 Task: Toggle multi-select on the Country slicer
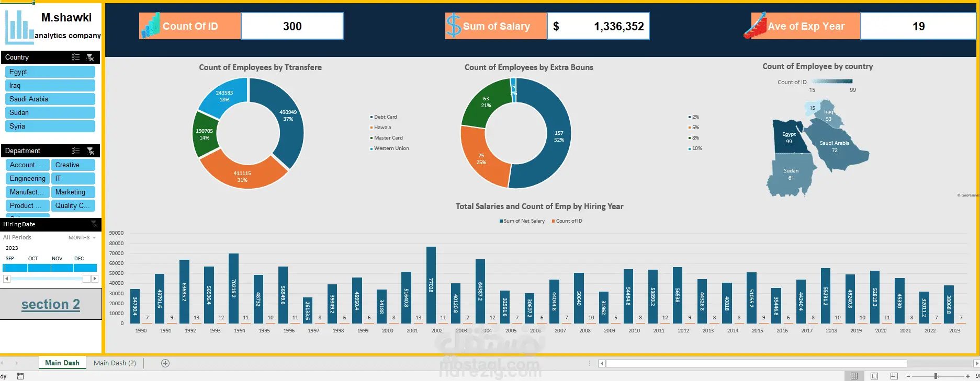coord(75,57)
